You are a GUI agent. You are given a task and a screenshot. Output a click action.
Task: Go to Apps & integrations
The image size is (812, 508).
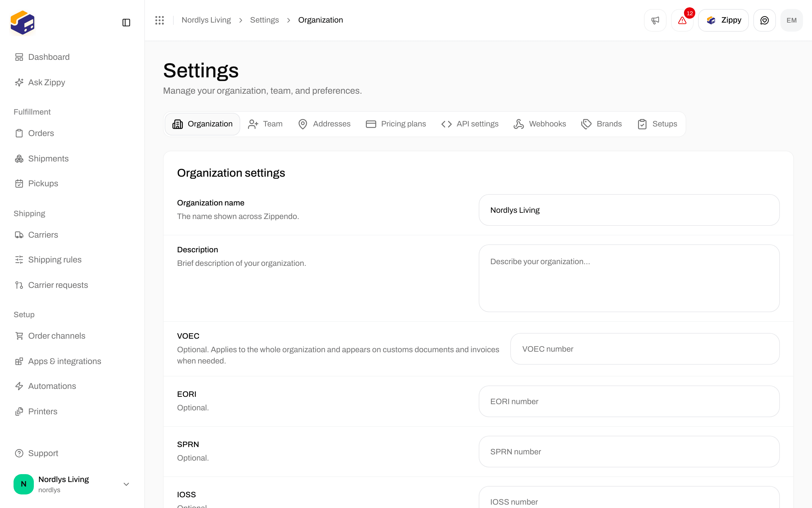pos(72,361)
